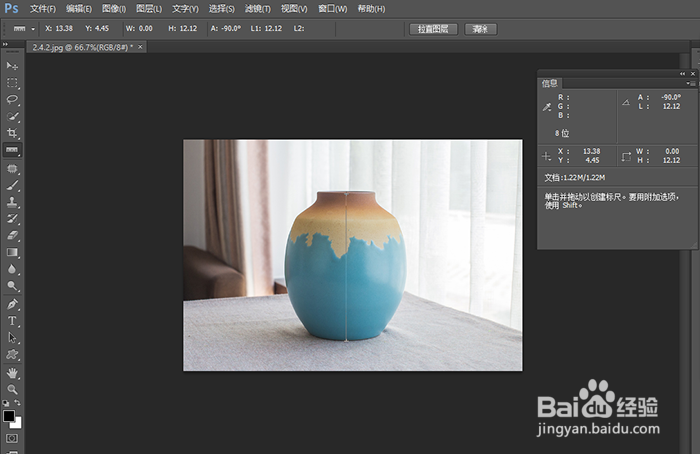The width and height of the screenshot is (700, 454).
Task: Select the 信息 panel tab
Action: pyautogui.click(x=550, y=83)
